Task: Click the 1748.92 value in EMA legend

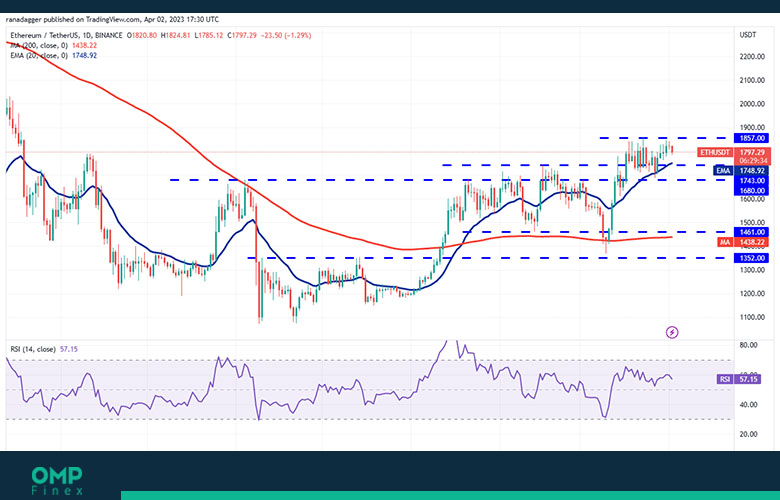Action: [85, 55]
